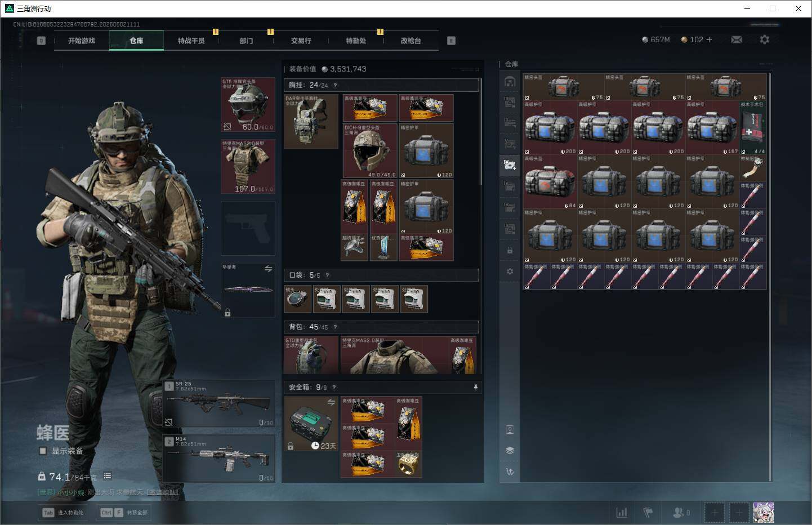Click the equipment panel scrollbar

coord(480,138)
